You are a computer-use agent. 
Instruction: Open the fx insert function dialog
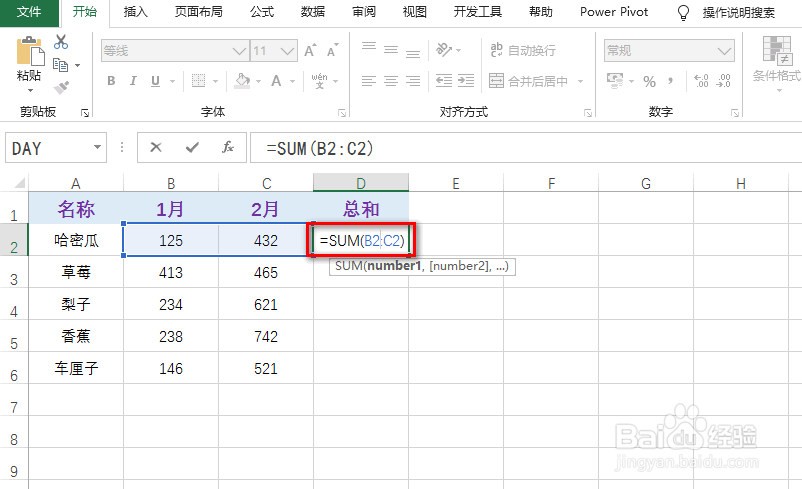coord(228,147)
